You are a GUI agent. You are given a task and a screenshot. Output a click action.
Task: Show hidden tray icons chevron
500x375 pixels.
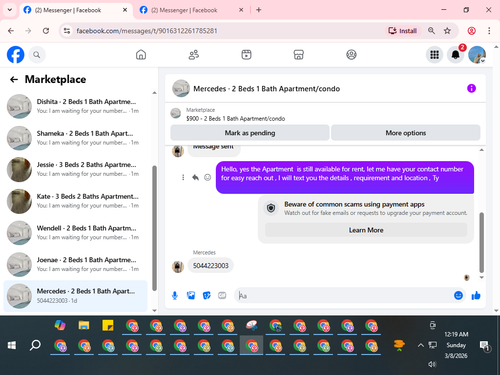420,345
